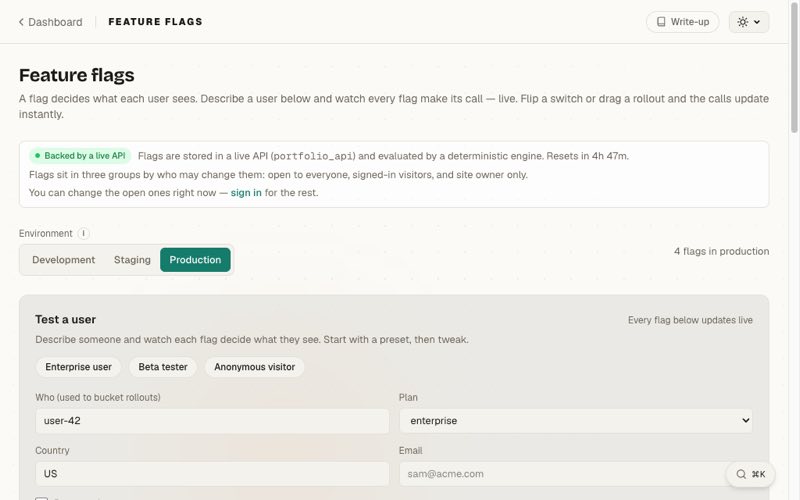
Task: Select the Production environment tab
Action: tap(195, 260)
